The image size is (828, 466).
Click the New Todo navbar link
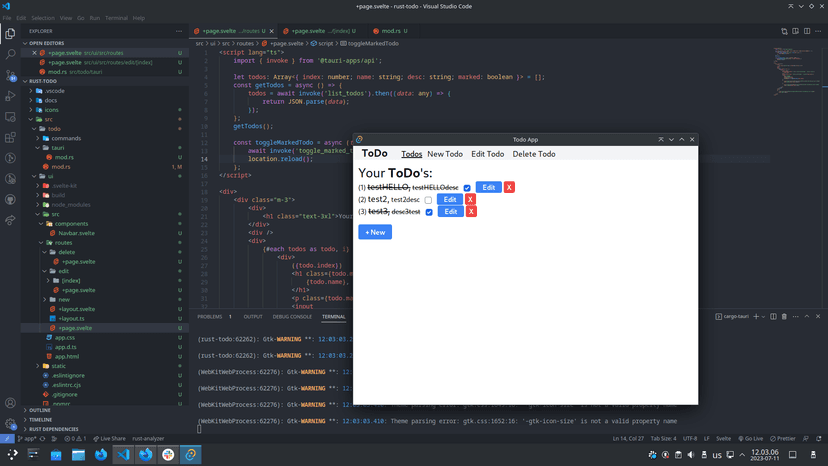[x=445, y=154]
